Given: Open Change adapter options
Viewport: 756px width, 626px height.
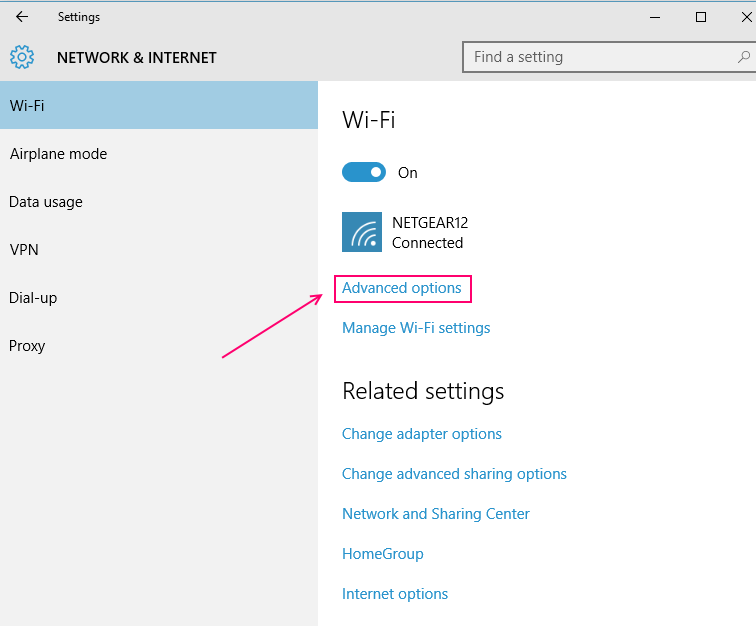Looking at the screenshot, I should coord(422,434).
